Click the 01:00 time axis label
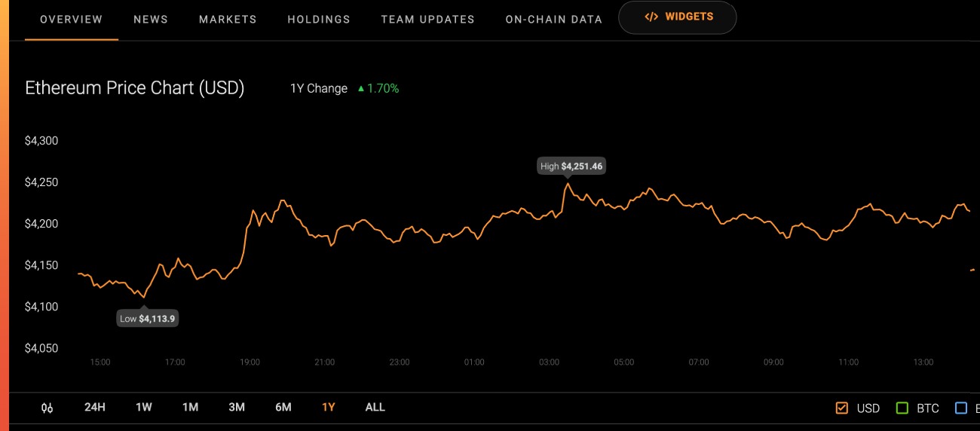This screenshot has height=431, width=980. point(474,362)
